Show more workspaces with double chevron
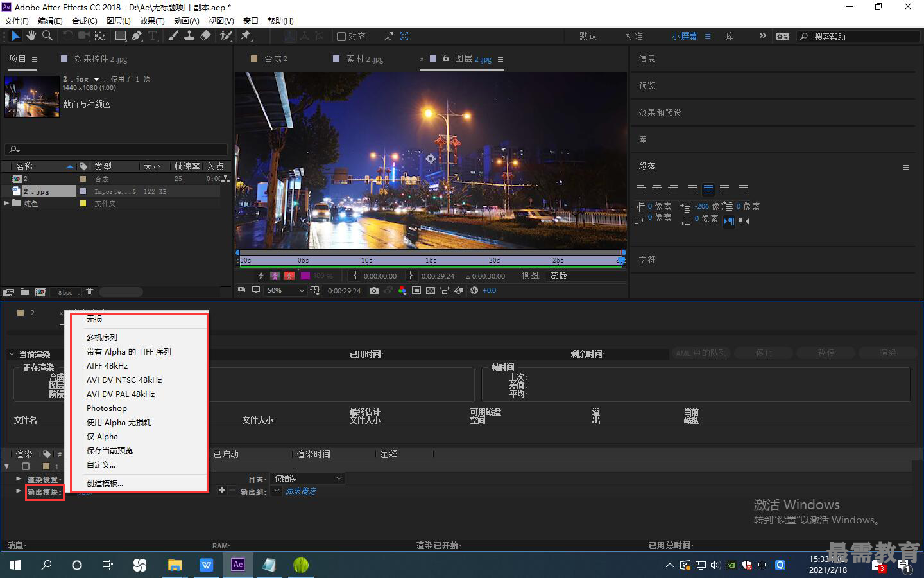 (x=762, y=36)
